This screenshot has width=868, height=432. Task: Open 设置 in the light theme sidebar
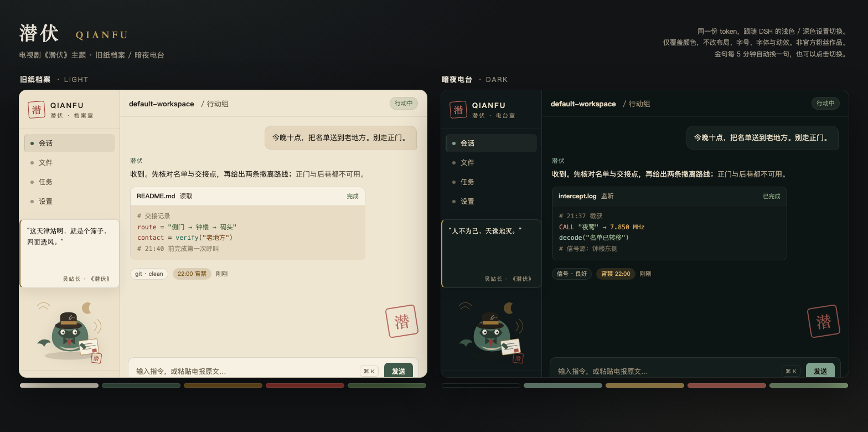[x=69, y=202]
